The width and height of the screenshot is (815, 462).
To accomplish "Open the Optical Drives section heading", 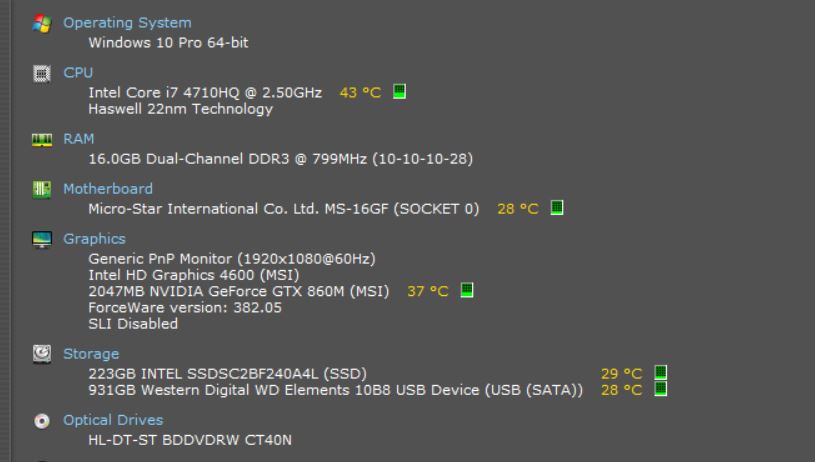I will point(113,420).
